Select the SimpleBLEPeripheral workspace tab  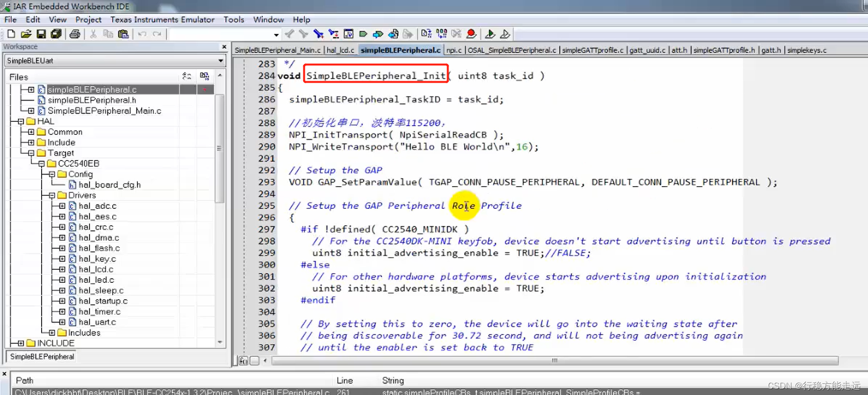point(42,357)
